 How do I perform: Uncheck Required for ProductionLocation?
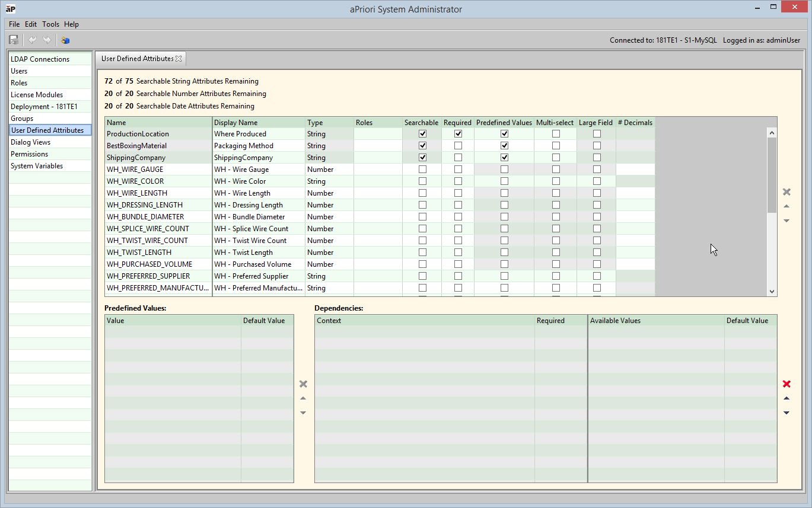click(458, 134)
